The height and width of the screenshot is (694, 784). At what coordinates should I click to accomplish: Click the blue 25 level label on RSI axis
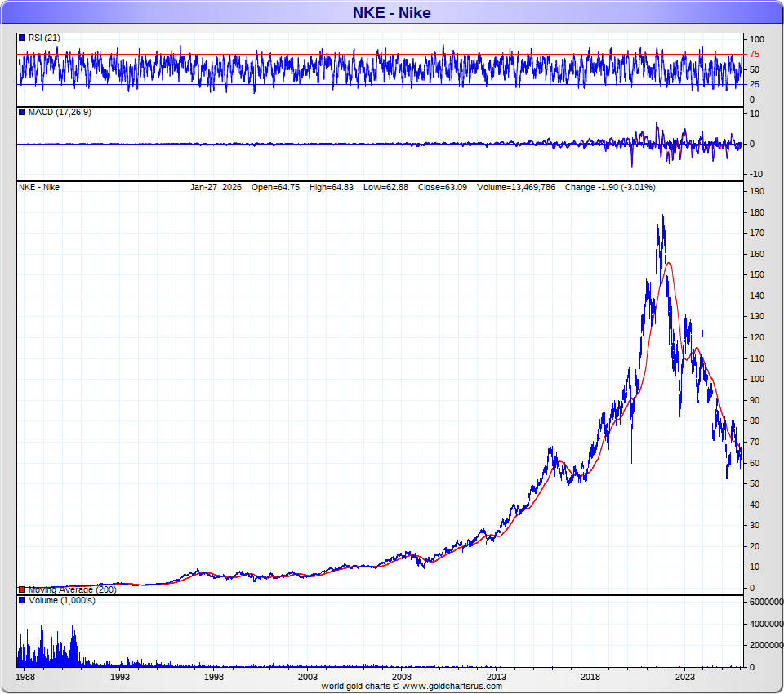tap(755, 85)
